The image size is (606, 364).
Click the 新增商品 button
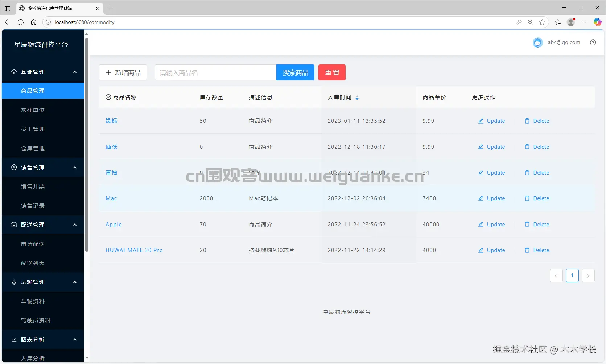coord(123,72)
